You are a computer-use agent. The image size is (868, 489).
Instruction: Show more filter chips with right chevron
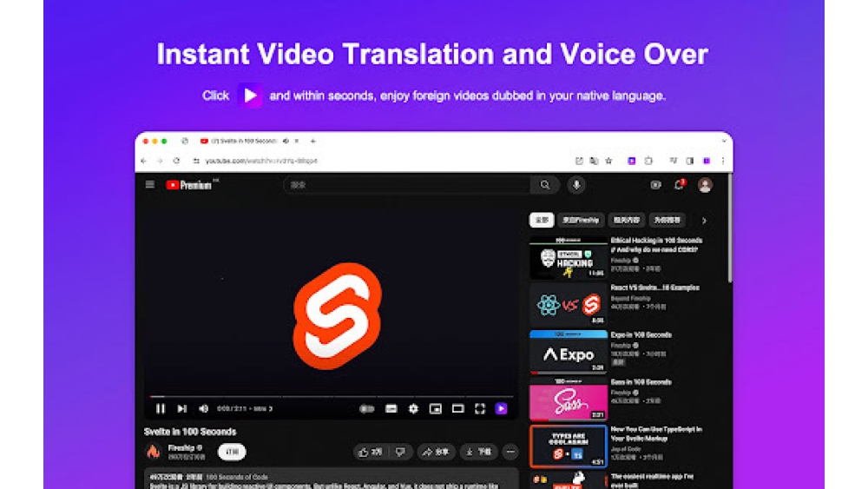point(704,221)
